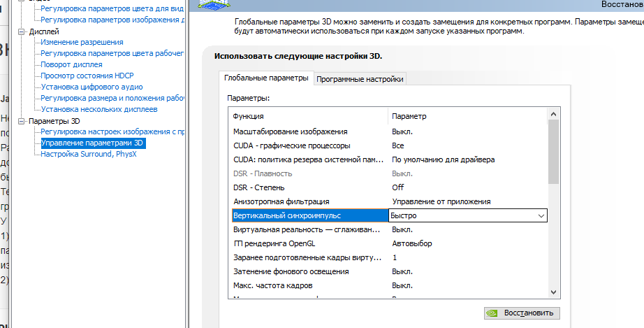Select the DSR - Степень row
Viewport: 644px width, 328px height.
tap(388, 187)
